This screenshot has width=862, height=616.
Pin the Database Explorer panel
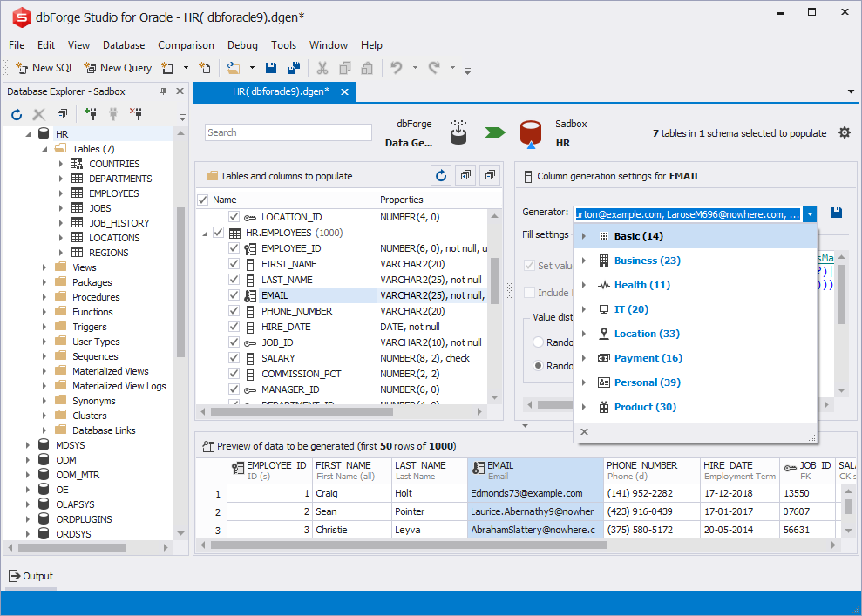pos(163,91)
